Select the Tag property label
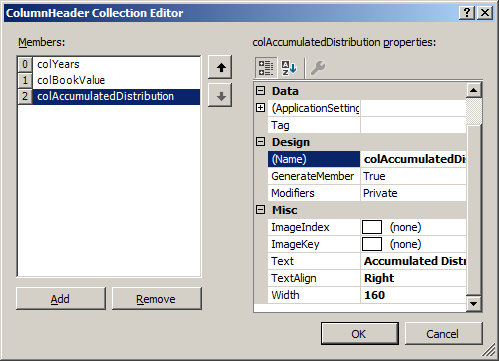The width and height of the screenshot is (499, 361). click(314, 125)
